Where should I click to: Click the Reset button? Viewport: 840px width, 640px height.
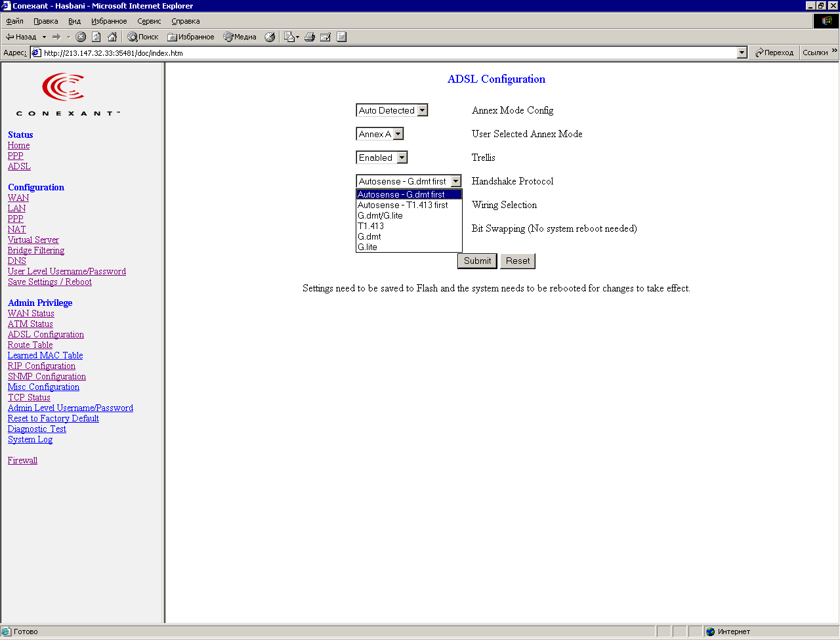pyautogui.click(x=518, y=261)
